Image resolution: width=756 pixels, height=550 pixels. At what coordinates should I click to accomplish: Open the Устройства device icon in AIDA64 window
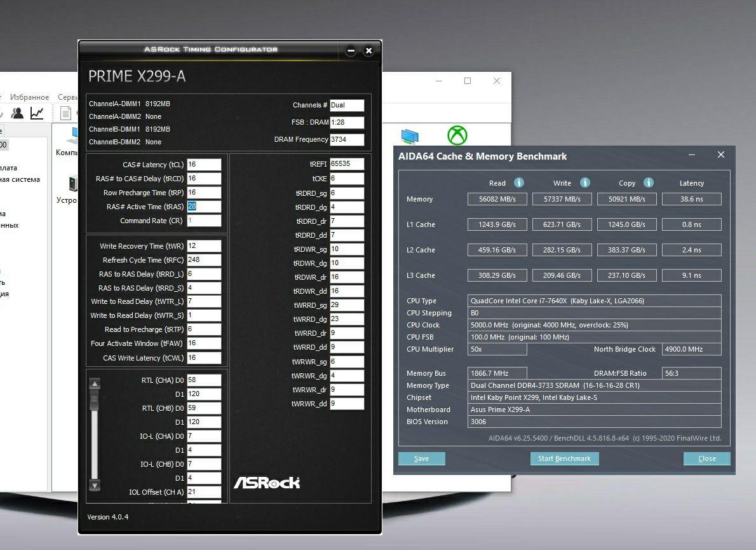(72, 184)
